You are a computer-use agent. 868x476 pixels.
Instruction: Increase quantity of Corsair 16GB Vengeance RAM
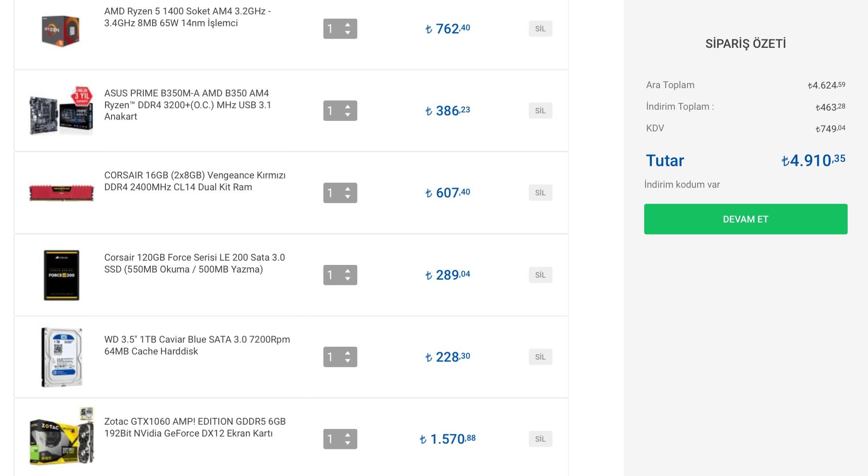click(348, 189)
